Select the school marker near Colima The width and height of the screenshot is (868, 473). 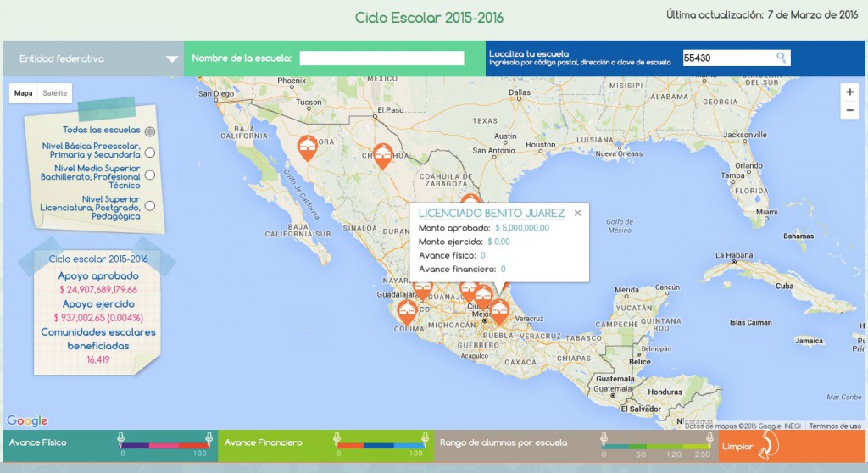tap(408, 311)
